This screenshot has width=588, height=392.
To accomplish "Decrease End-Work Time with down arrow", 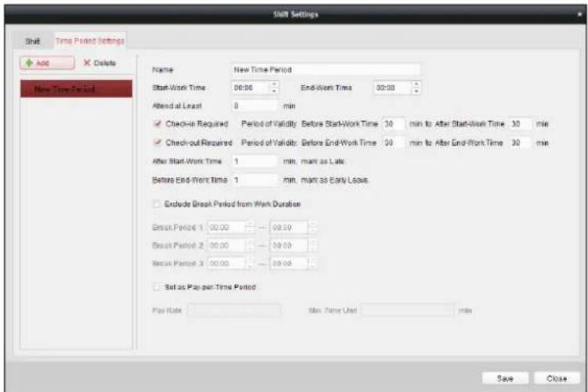I will [x=417, y=91].
